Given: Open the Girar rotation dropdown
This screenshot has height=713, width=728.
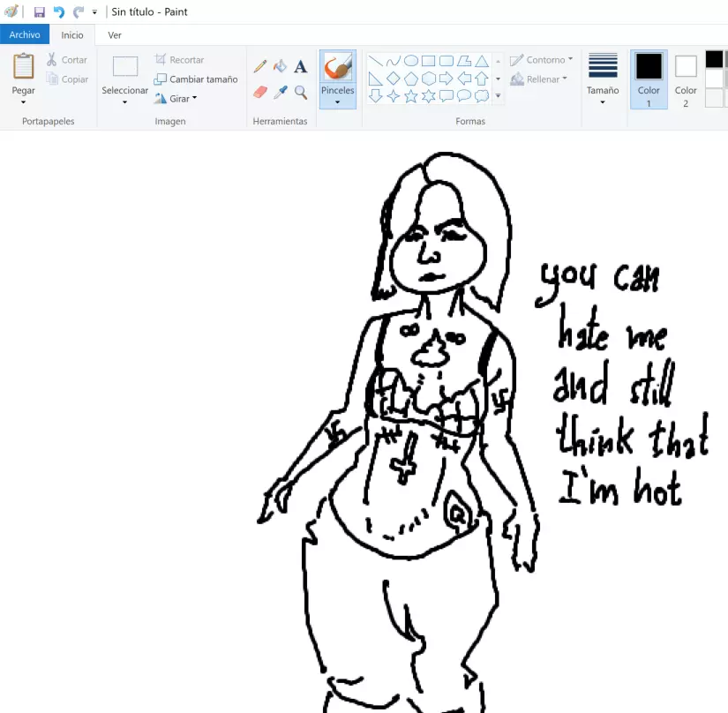Looking at the screenshot, I should (x=176, y=99).
